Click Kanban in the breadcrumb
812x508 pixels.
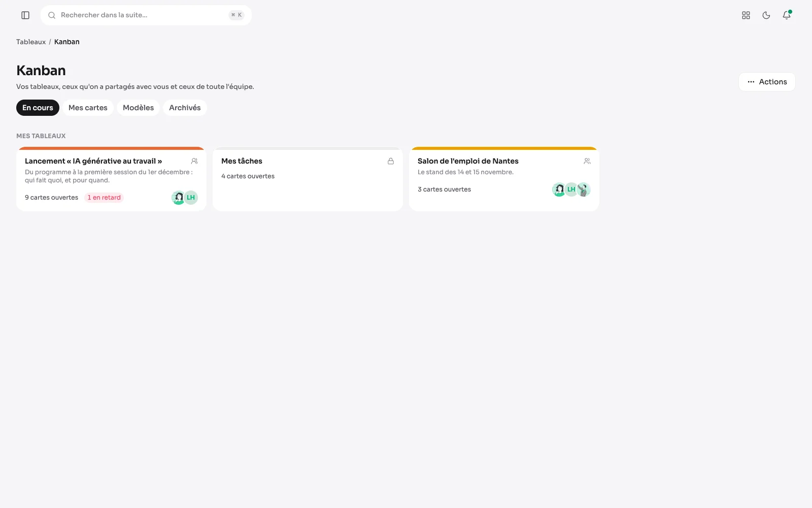click(x=67, y=42)
